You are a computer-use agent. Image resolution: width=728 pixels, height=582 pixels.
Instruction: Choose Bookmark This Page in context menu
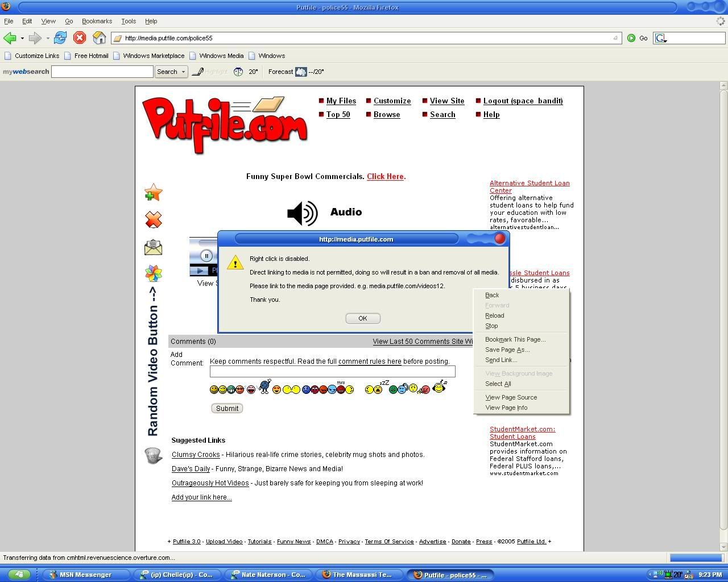click(521, 339)
